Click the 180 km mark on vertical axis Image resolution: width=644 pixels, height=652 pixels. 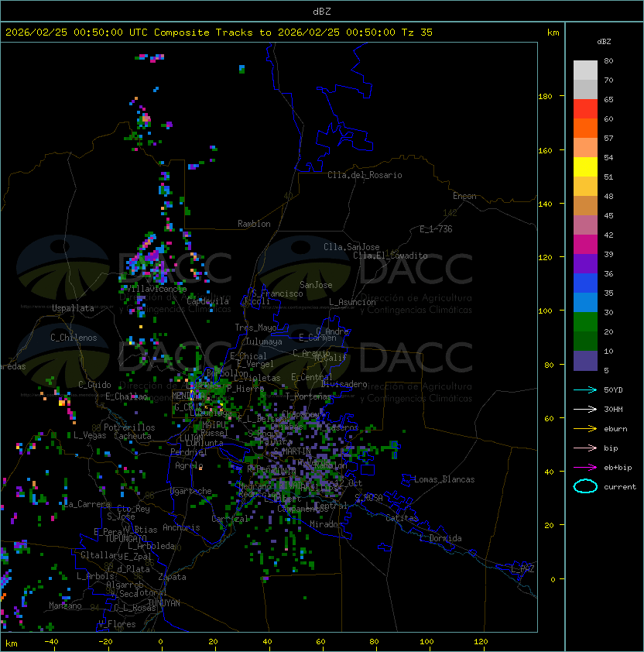[545, 97]
